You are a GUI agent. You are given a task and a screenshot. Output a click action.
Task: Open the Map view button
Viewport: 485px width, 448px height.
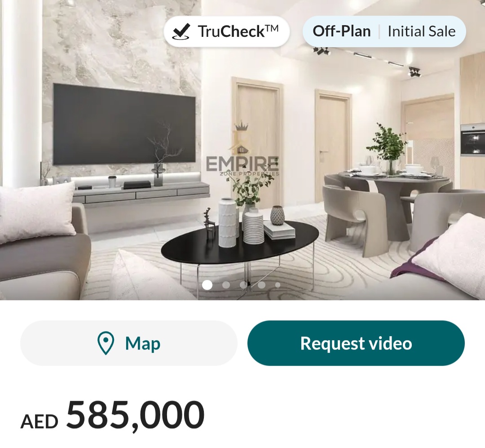129,343
